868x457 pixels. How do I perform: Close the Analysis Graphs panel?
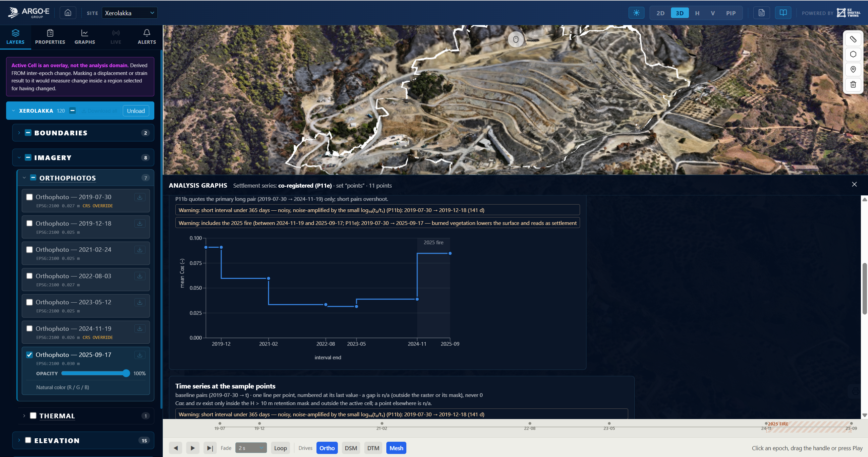click(x=854, y=184)
